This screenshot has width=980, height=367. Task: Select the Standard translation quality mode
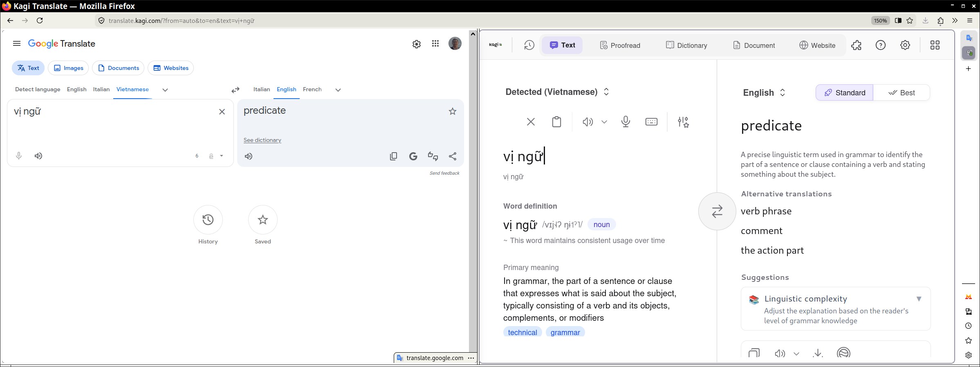click(x=844, y=93)
